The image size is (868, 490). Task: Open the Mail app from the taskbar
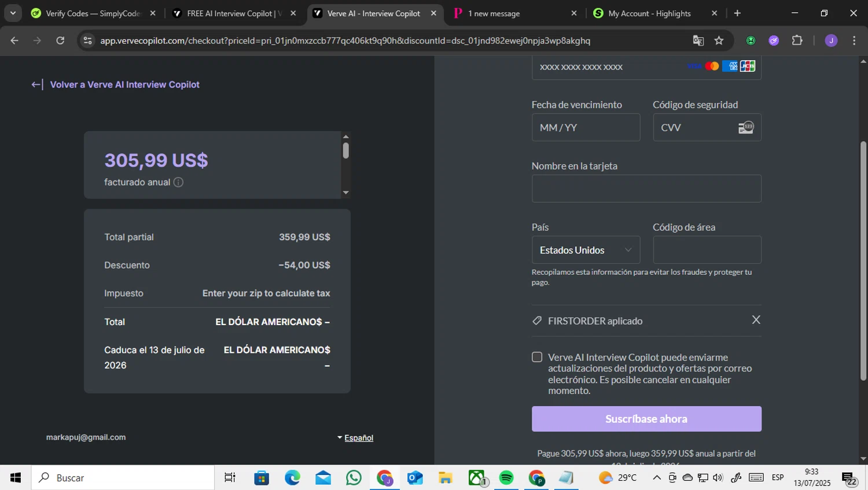(323, 478)
